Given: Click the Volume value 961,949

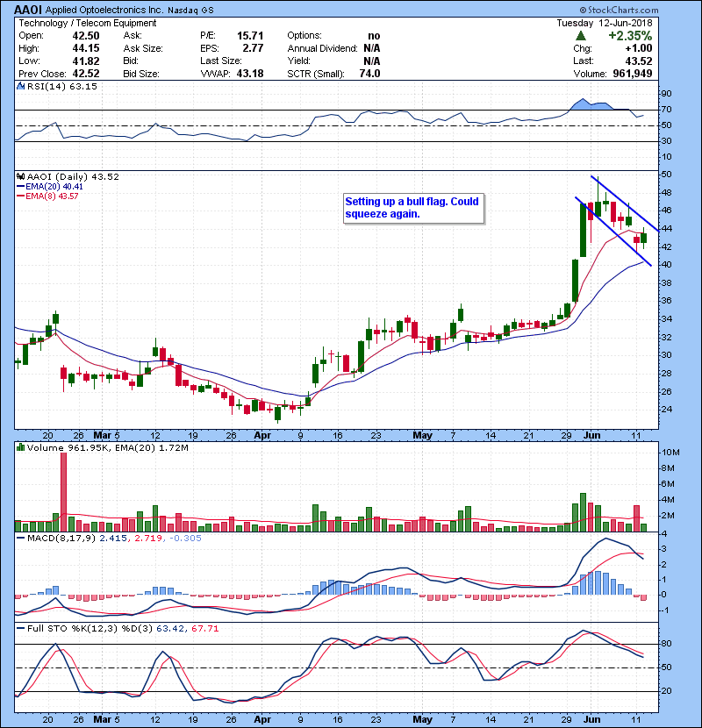Looking at the screenshot, I should pyautogui.click(x=633, y=74).
